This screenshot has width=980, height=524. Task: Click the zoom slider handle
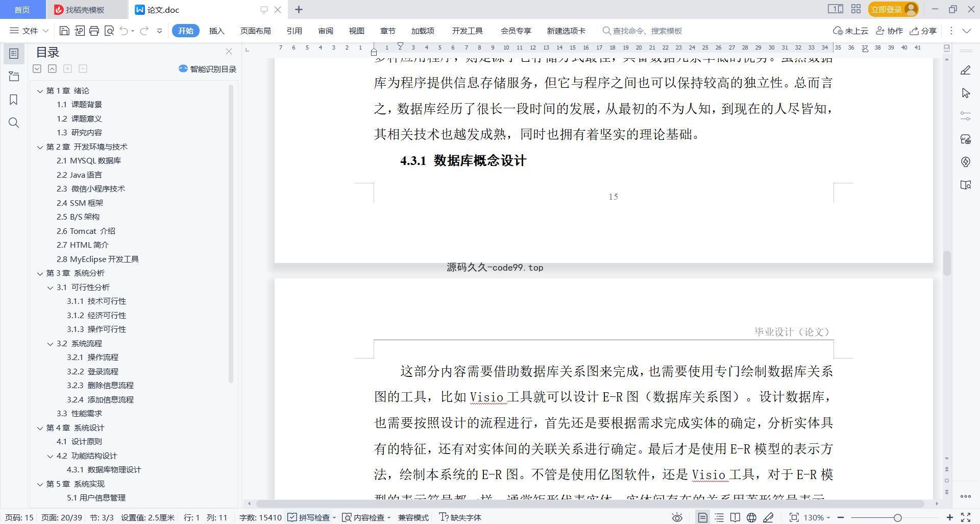tap(897, 517)
